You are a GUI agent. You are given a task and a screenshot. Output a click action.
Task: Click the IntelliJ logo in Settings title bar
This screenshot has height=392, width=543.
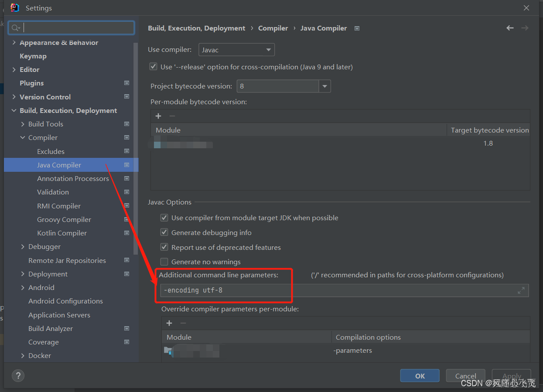click(15, 8)
